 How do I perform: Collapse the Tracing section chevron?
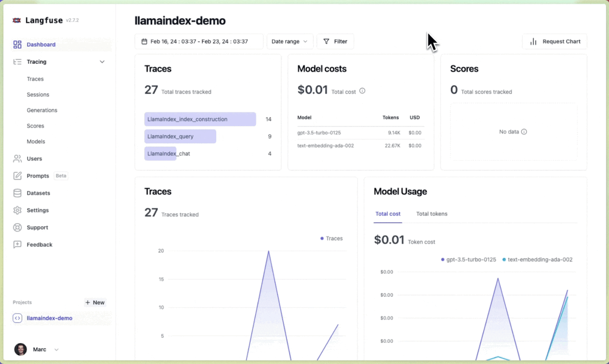coord(102,61)
